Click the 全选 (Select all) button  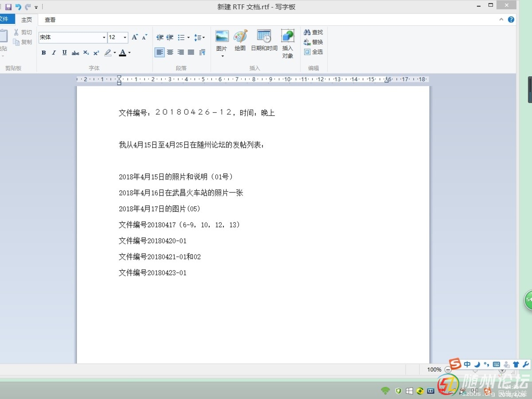point(313,52)
